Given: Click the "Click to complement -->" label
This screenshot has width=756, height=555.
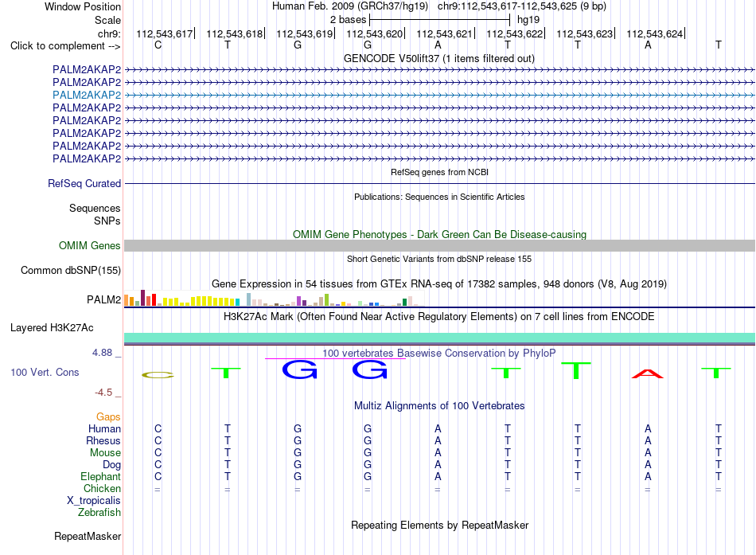Looking at the screenshot, I should 65,46.
